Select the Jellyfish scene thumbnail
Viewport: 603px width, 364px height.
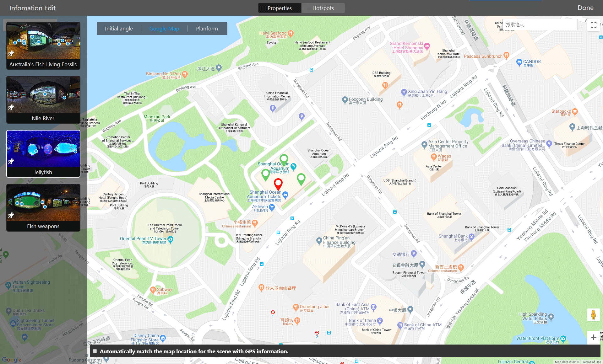pos(43,149)
